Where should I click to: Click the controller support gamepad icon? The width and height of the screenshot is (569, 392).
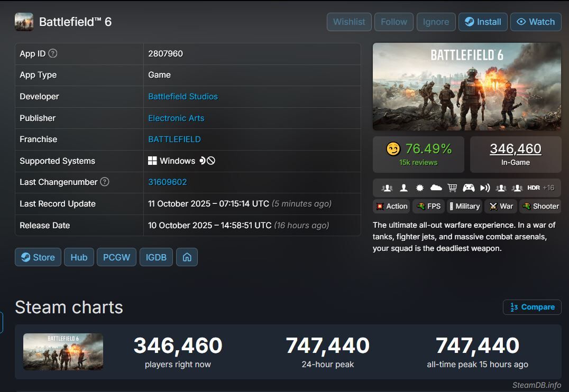(x=469, y=188)
